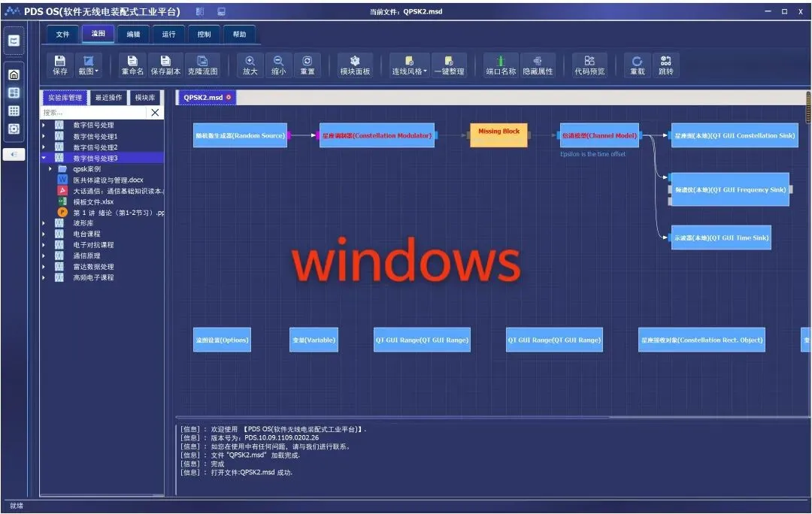Expand the 数字信号处理2 tree node
Viewport: 812px width, 514px height.
pyautogui.click(x=44, y=147)
